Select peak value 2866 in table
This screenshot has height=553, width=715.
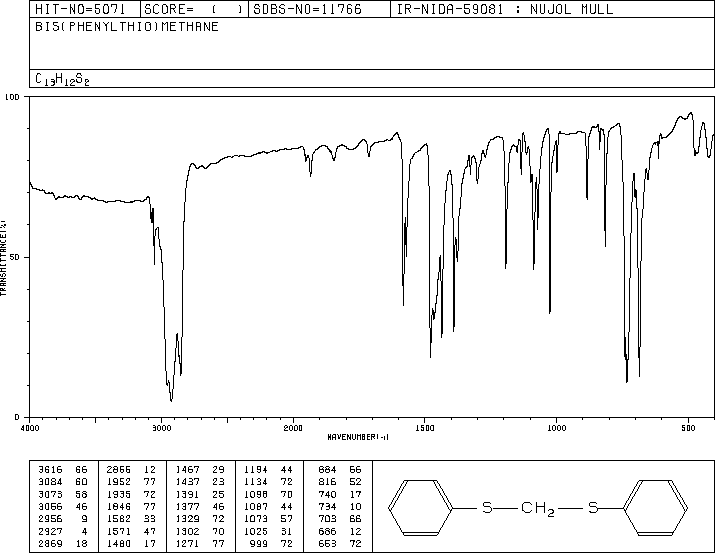point(119,470)
